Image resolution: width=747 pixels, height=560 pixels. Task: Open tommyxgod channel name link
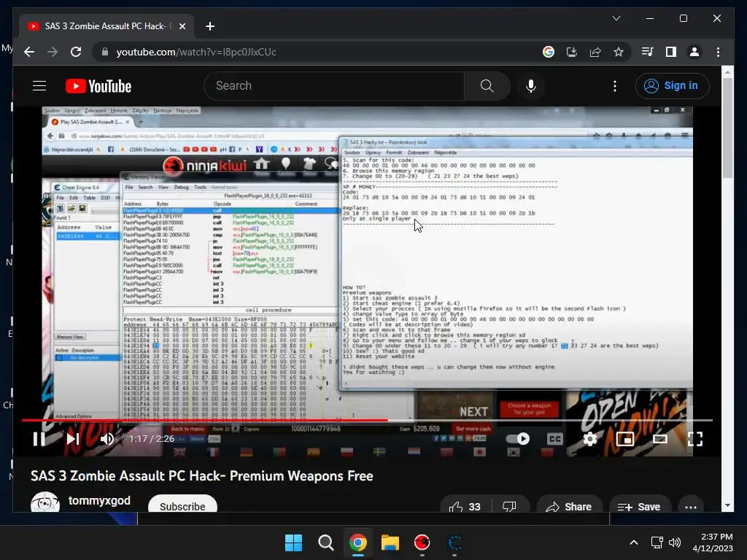coord(99,500)
